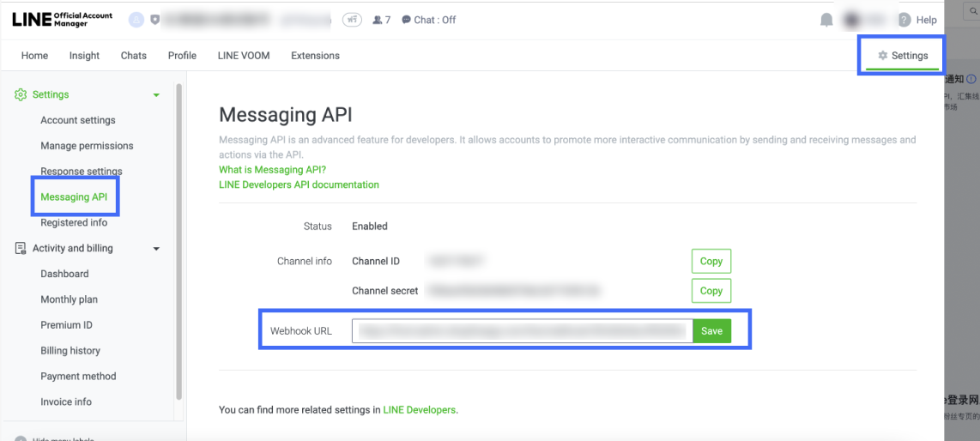Viewport: 980px width, 441px height.
Task: Open the What is Messaging API? link
Action: click(273, 170)
